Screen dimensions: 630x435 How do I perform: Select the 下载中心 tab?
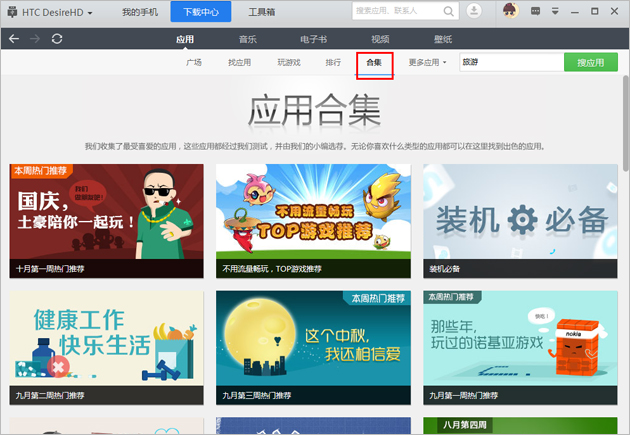201,12
